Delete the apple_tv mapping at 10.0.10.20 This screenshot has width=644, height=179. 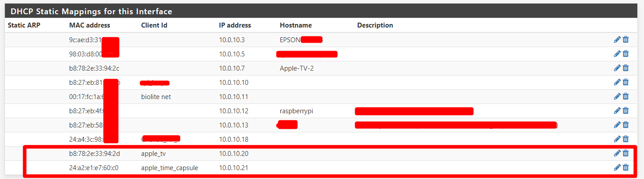coord(626,153)
